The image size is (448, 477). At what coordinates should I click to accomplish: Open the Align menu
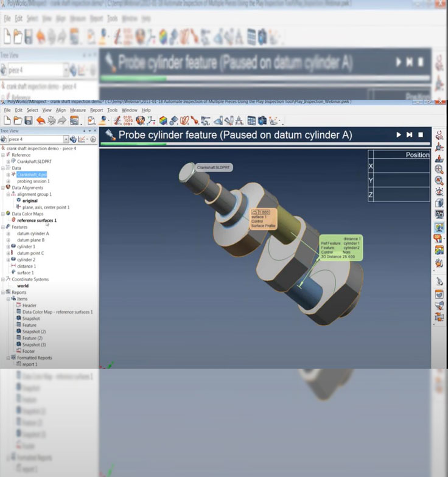click(x=61, y=110)
